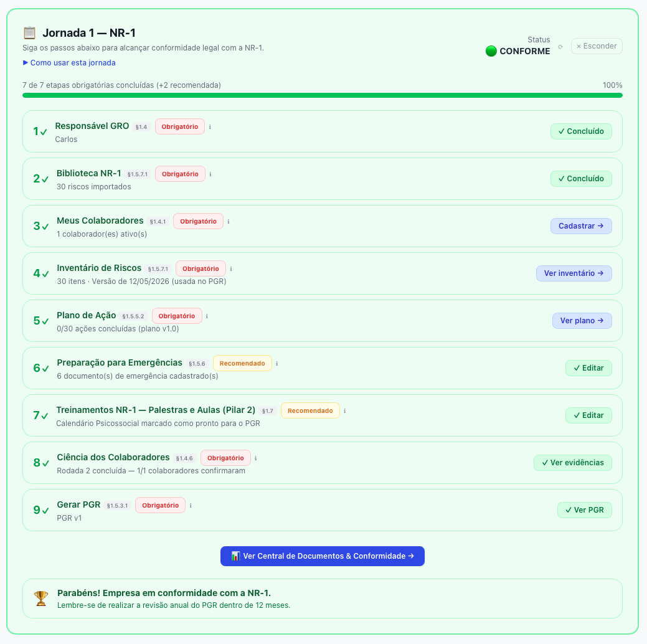Image resolution: width=647 pixels, height=644 pixels.
Task: Click info icon next to Ciência dos Colaboradores
Action: (x=256, y=458)
